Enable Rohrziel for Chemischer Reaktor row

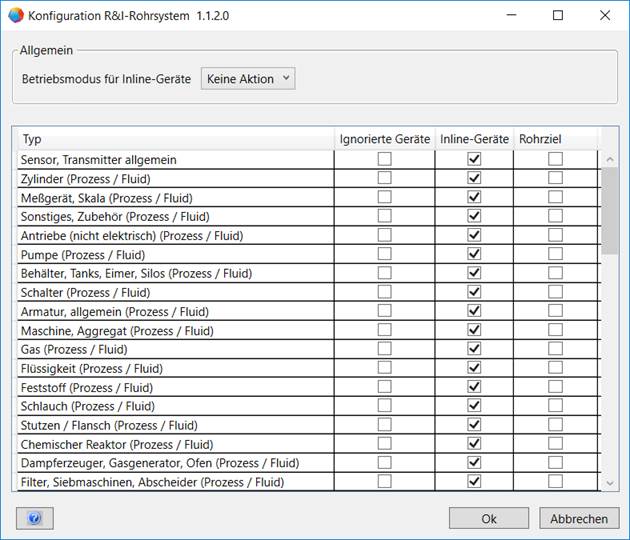[555, 444]
